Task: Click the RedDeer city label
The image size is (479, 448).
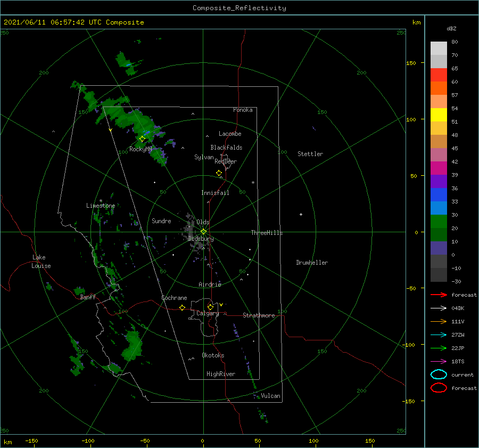Action: 226,161
